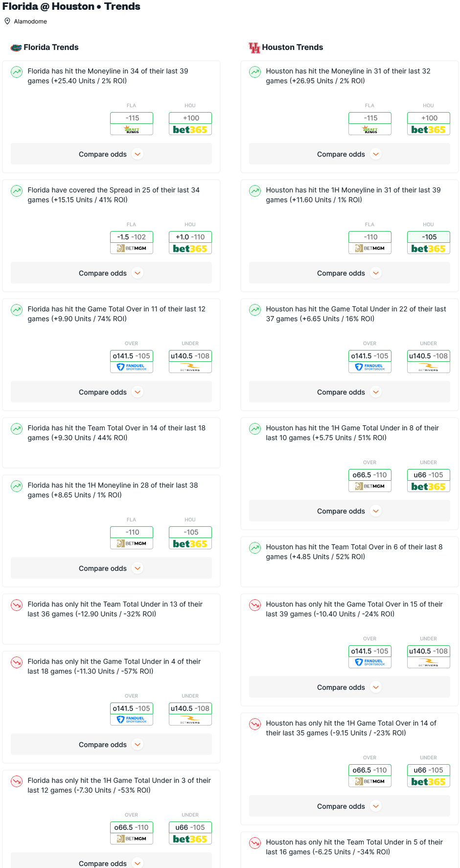Screen dimensions: 460x868
Task: Select the +1.0 -110 Houston spread odds
Action: click(190, 237)
